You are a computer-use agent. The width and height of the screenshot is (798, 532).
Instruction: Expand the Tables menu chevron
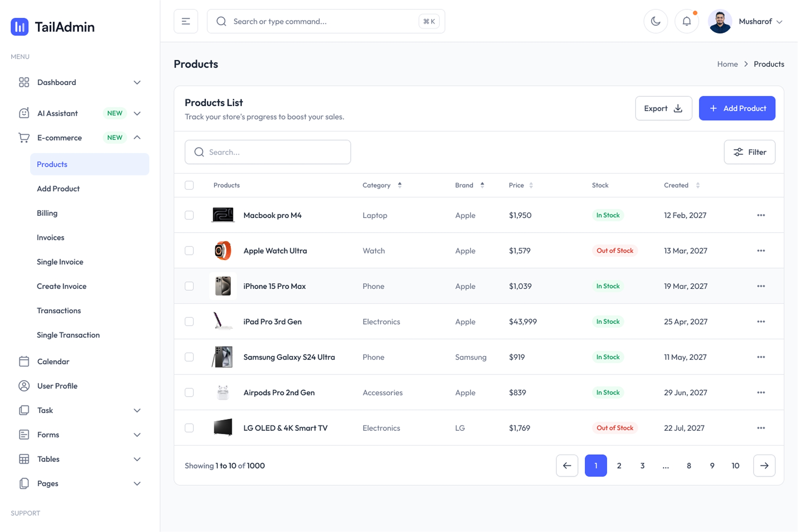137,459
